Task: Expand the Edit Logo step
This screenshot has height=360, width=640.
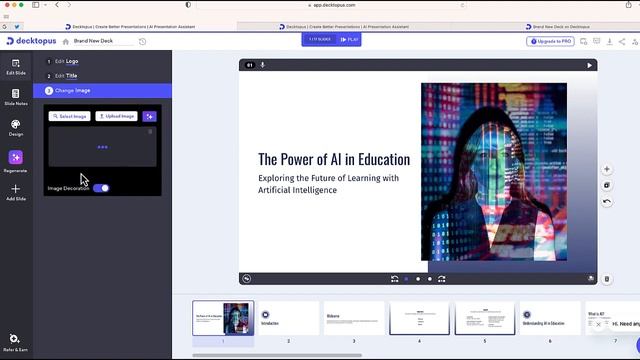Action: pyautogui.click(x=102, y=61)
